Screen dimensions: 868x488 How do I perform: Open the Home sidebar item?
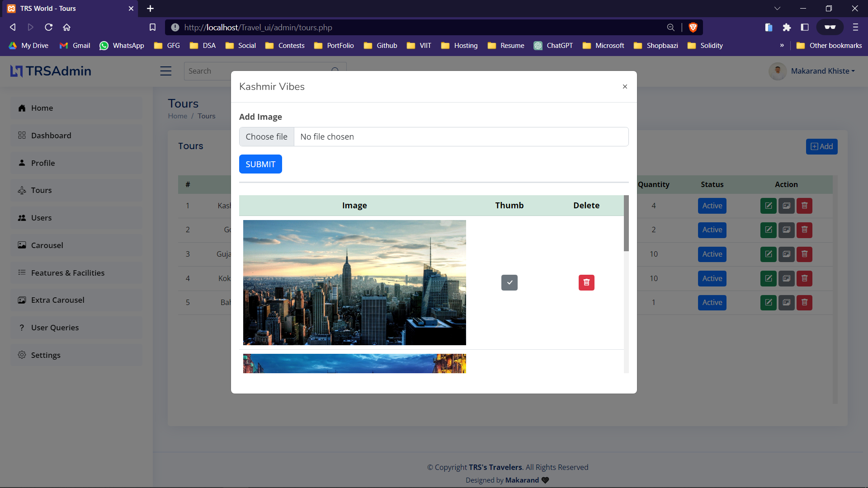(x=76, y=108)
